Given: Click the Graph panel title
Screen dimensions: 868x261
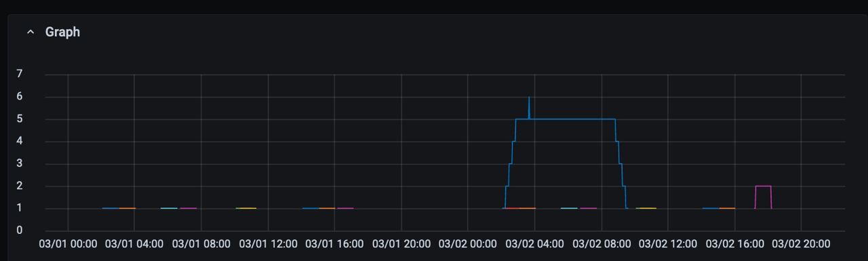Looking at the screenshot, I should pyautogui.click(x=62, y=32).
